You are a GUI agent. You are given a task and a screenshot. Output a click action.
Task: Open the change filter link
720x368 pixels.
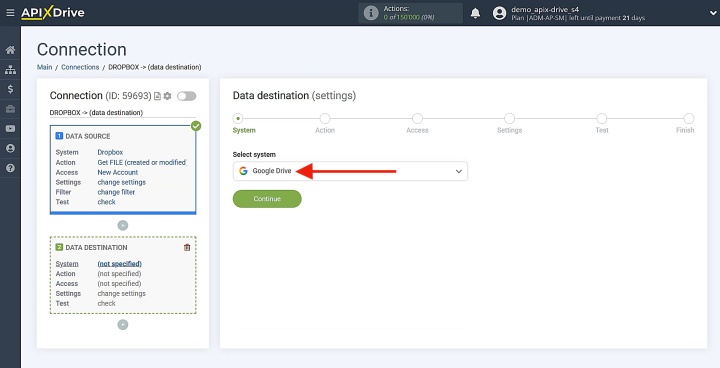pos(116,192)
